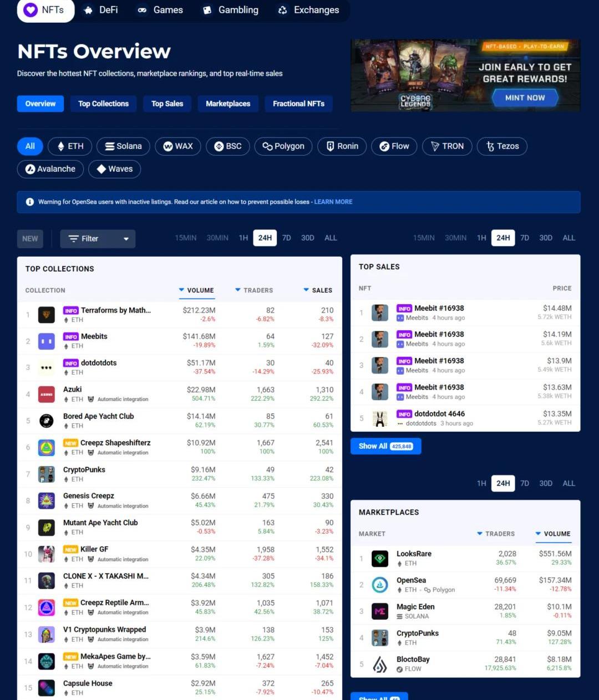Sort collections by Traders column

254,290
